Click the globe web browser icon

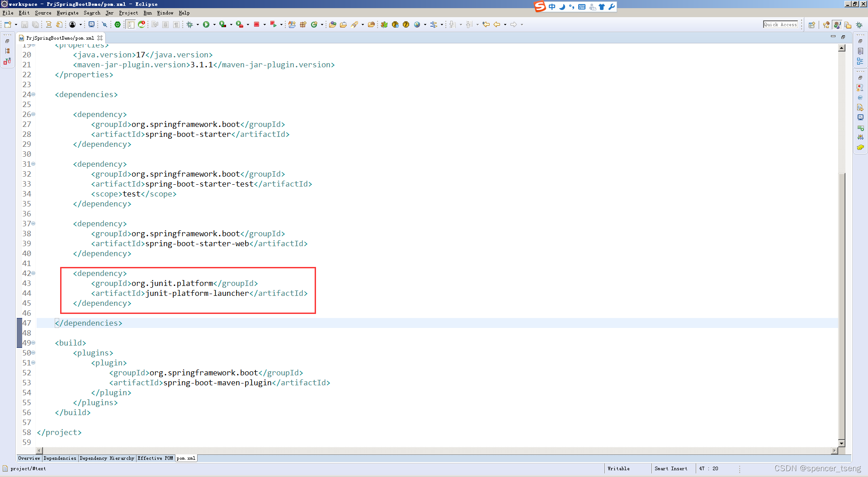pos(417,24)
